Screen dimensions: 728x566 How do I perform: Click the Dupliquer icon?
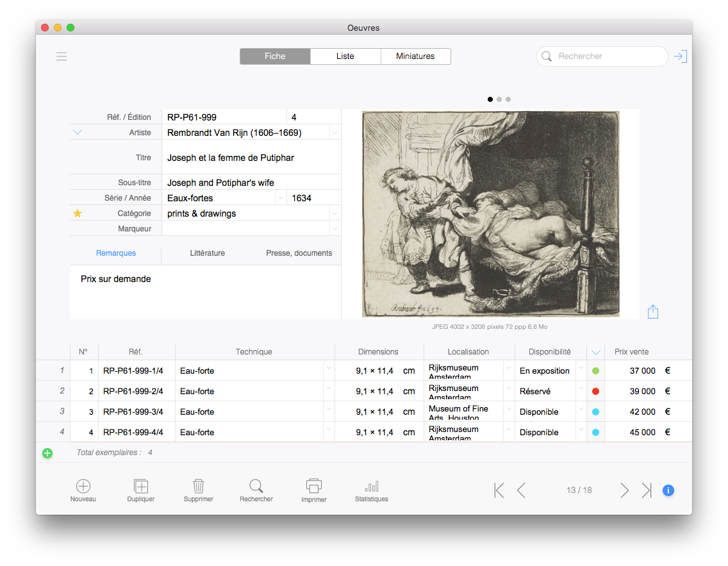[x=140, y=487]
